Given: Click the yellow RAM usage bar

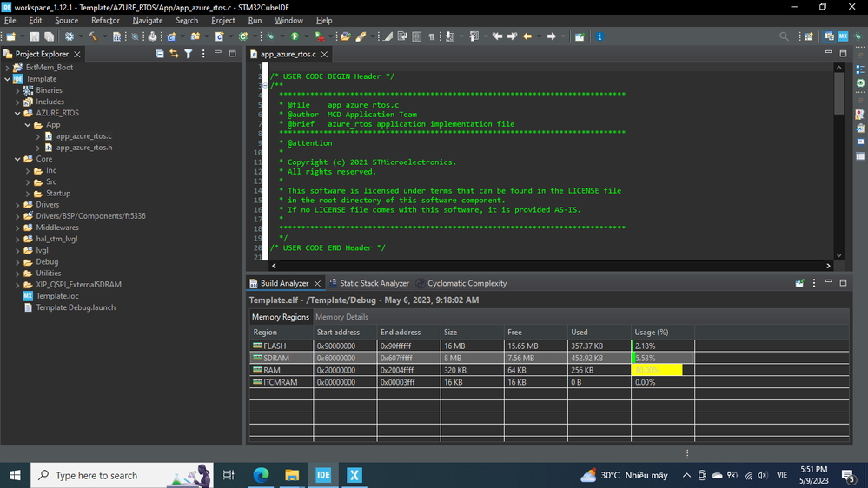Looking at the screenshot, I should [658, 370].
